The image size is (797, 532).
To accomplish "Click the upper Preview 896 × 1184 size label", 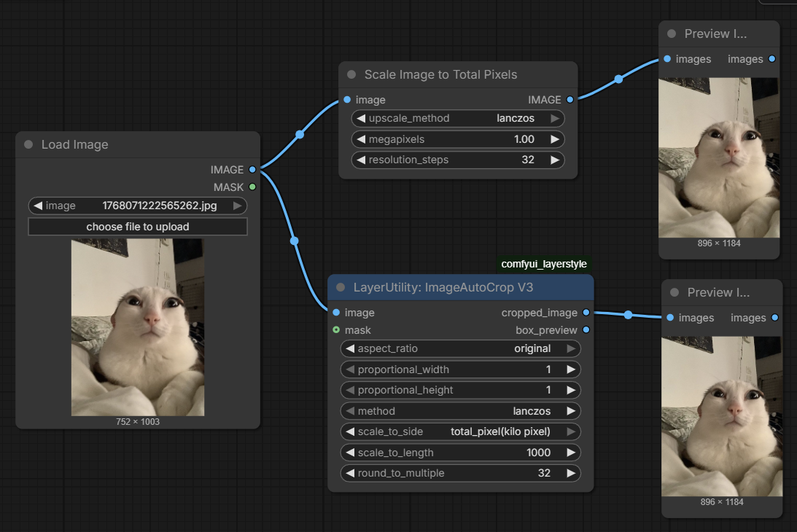I will click(x=719, y=243).
